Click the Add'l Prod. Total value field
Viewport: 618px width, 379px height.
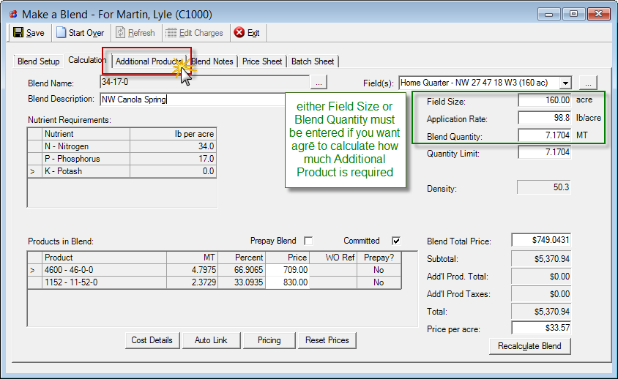pyautogui.click(x=541, y=277)
